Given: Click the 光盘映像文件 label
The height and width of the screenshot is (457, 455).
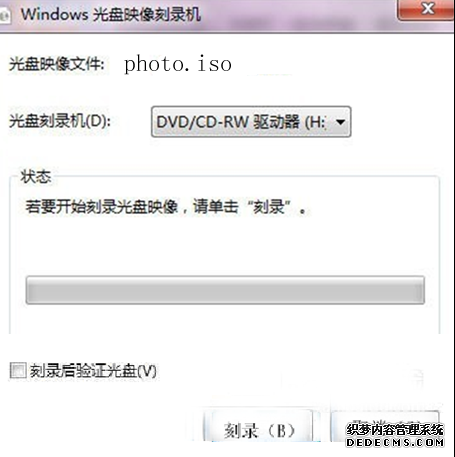Looking at the screenshot, I should pyautogui.click(x=57, y=64).
